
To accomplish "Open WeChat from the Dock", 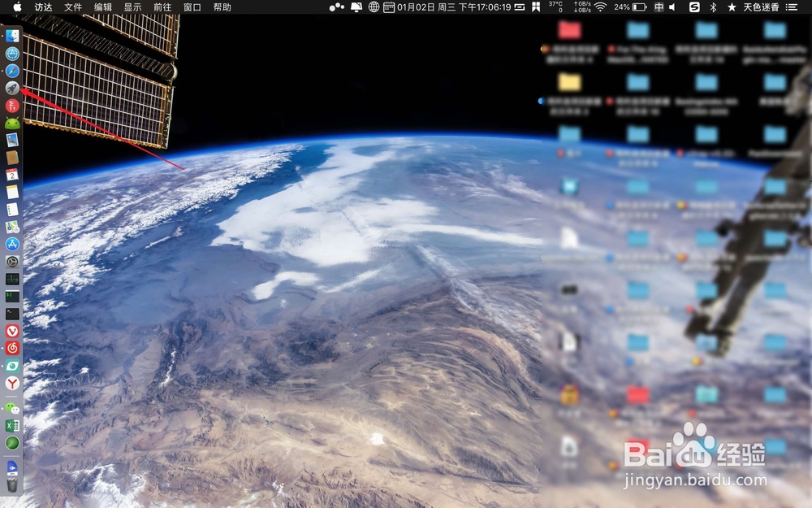I will pos(12,409).
